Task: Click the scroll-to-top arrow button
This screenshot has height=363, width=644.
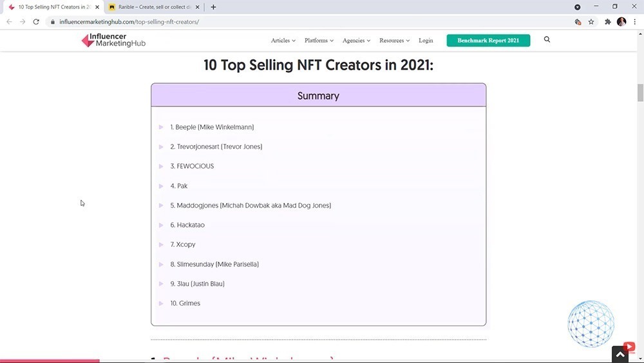Action: (x=620, y=355)
